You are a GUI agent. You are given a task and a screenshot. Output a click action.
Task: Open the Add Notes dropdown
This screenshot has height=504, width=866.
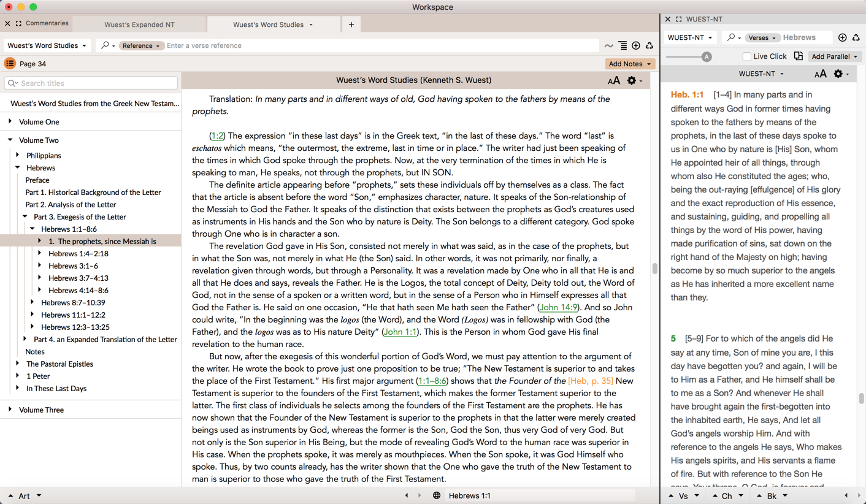pyautogui.click(x=630, y=64)
